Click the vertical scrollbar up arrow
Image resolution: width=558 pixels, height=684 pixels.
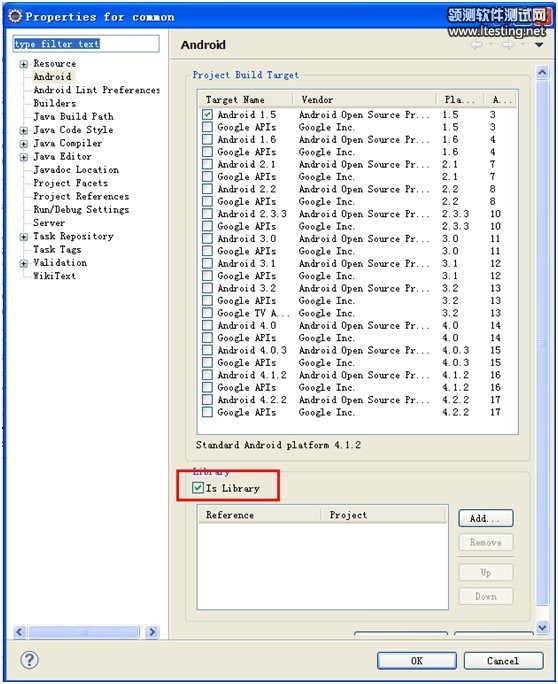pyautogui.click(x=542, y=72)
